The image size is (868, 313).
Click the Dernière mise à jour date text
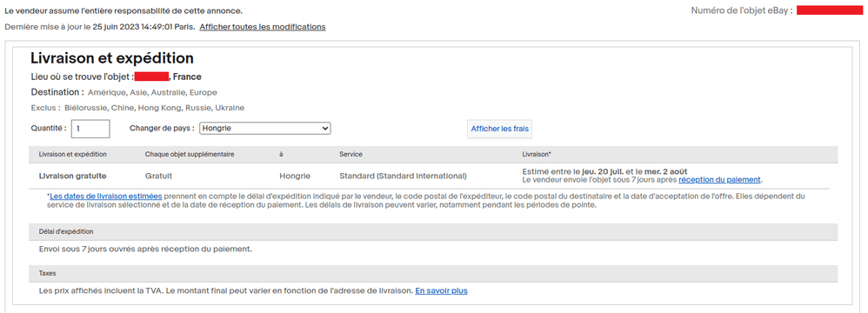coord(100,27)
